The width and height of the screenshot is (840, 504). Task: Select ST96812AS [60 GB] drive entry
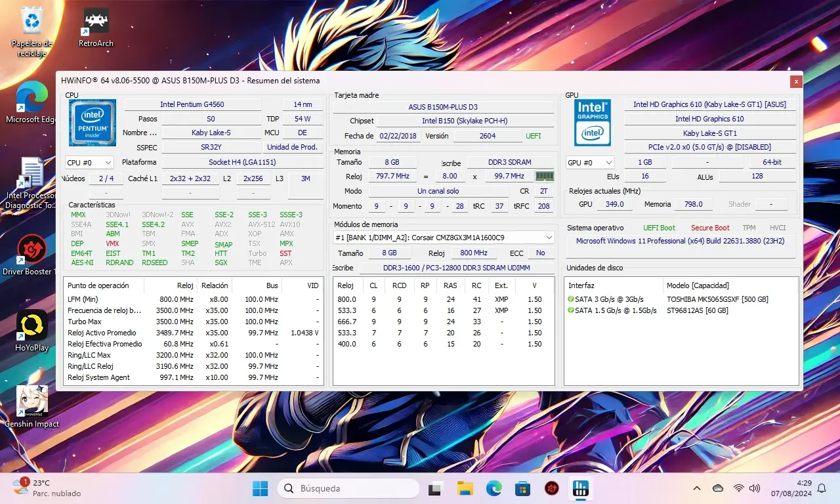pos(697,310)
